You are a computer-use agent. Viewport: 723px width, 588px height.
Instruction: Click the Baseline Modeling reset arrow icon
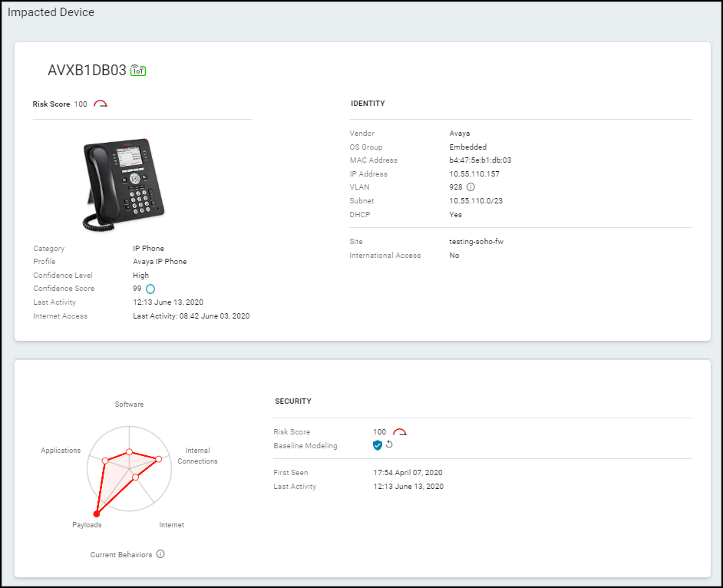tap(389, 445)
